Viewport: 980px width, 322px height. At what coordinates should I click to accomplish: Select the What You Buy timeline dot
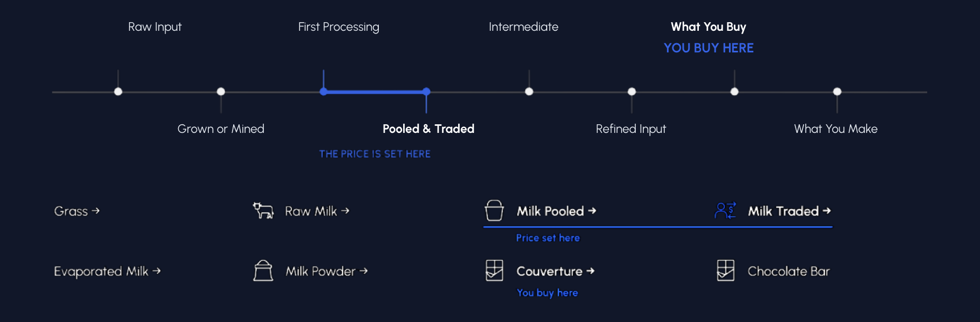(x=734, y=92)
